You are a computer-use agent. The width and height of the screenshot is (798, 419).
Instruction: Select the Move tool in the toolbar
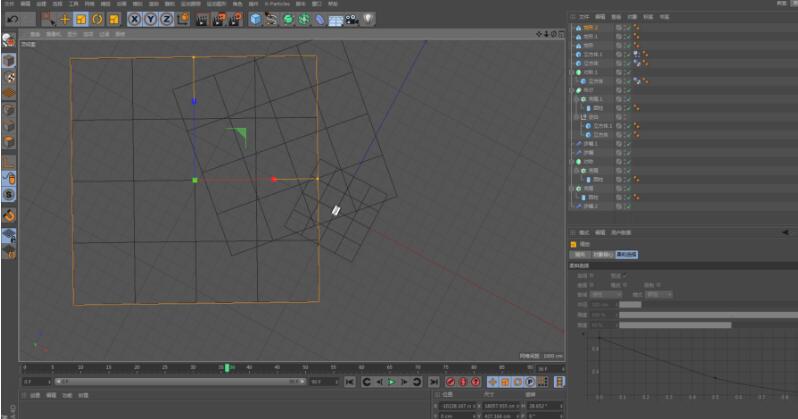(64, 18)
